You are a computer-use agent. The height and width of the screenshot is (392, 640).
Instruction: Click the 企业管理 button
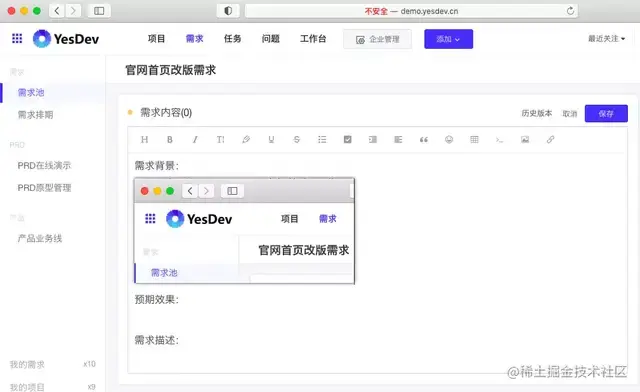click(x=378, y=39)
